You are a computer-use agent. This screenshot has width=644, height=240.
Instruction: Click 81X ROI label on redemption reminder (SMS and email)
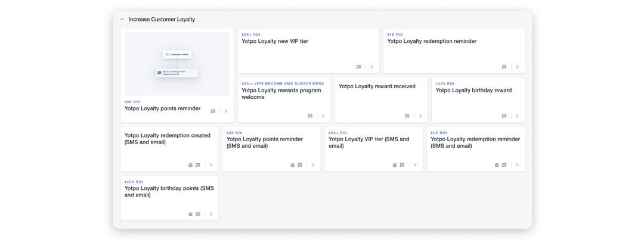[439, 133]
